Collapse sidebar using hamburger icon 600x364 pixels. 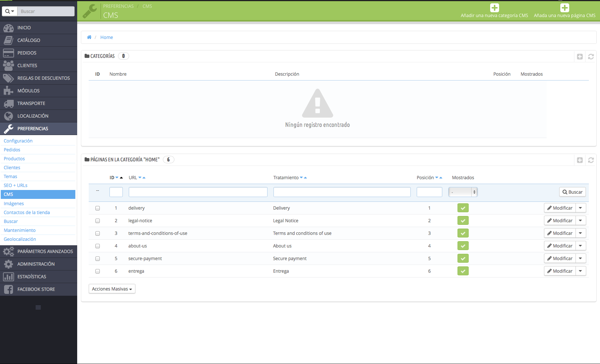point(38,307)
